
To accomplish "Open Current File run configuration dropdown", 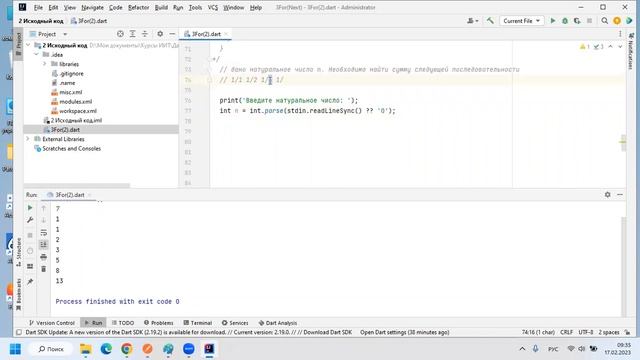I will click(x=522, y=21).
